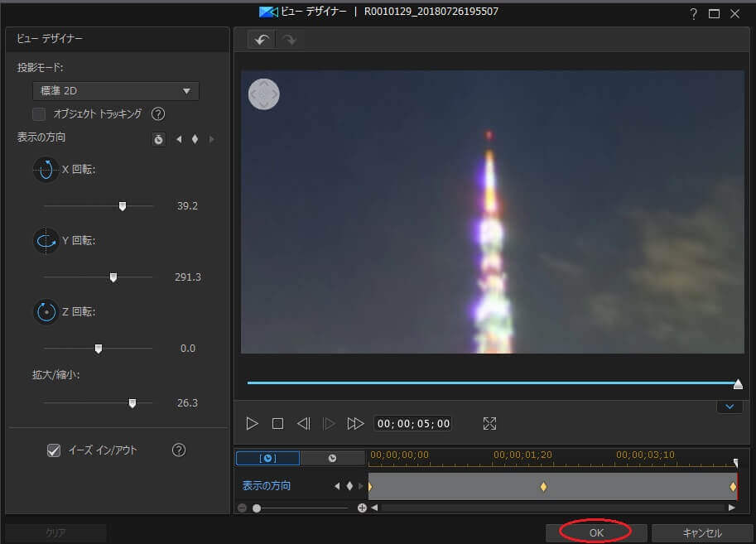
Task: Open the 投影モード 標準 2D dropdown
Action: coord(116,91)
